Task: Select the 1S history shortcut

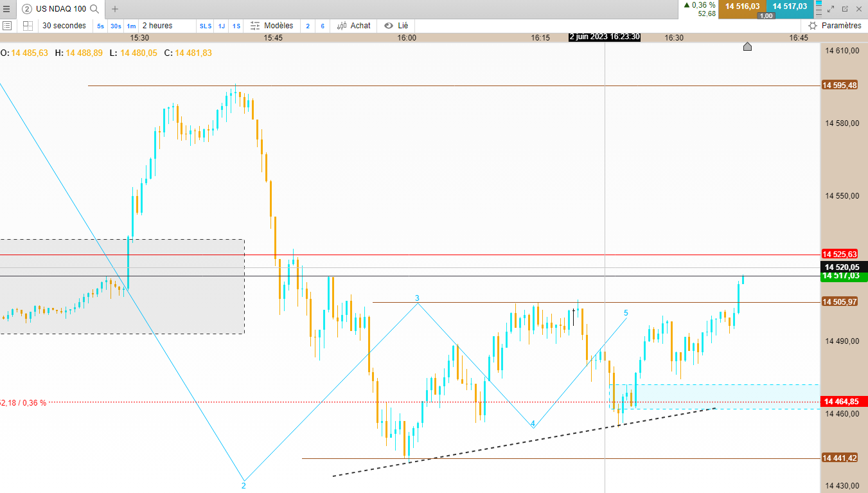Action: pyautogui.click(x=236, y=26)
